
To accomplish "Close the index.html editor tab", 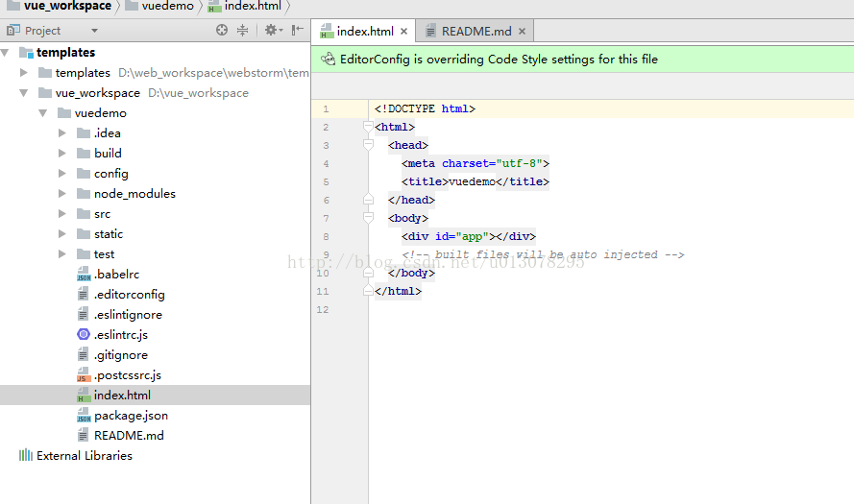I will click(x=404, y=32).
